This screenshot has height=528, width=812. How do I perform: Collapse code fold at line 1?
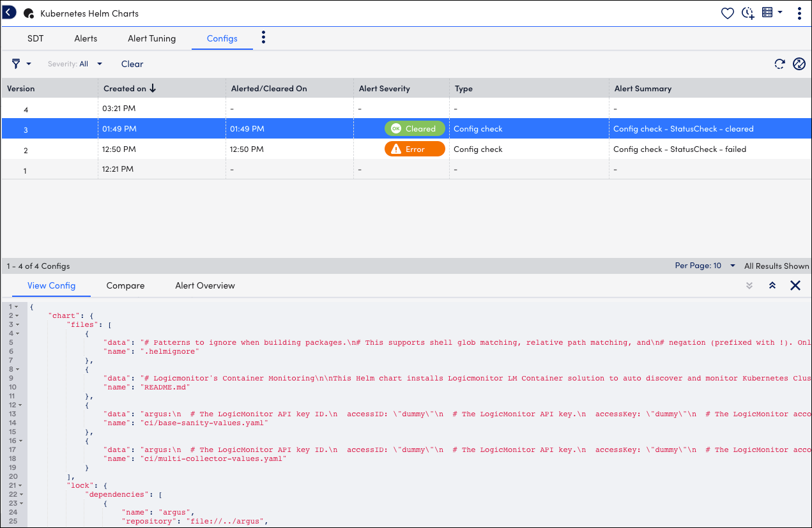tap(17, 306)
